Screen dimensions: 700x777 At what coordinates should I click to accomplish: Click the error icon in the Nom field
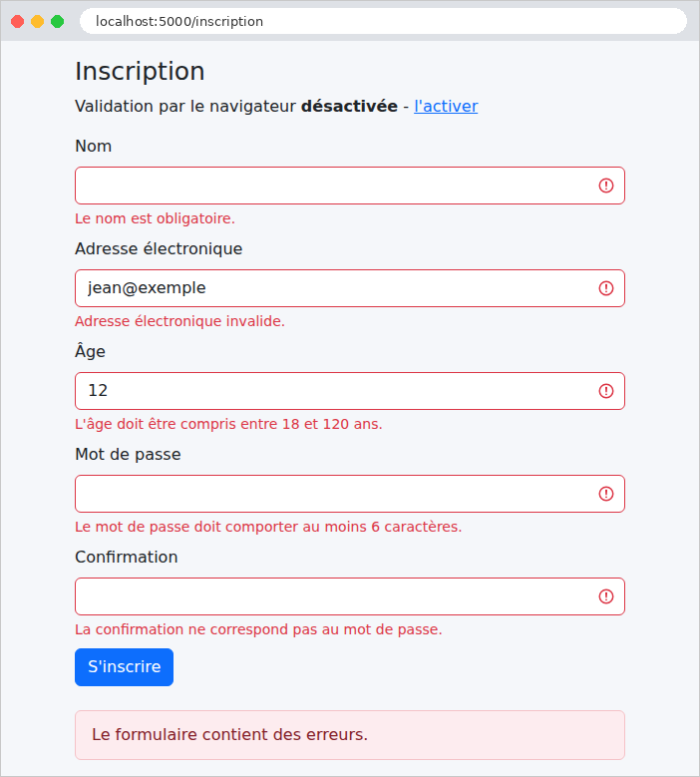pos(606,186)
